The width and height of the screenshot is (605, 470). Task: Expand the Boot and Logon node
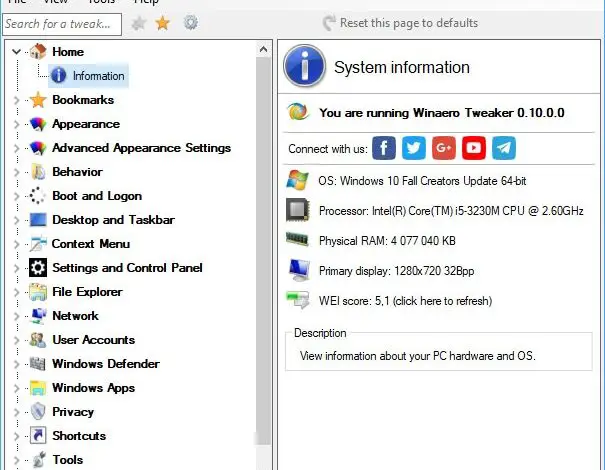tap(16, 196)
